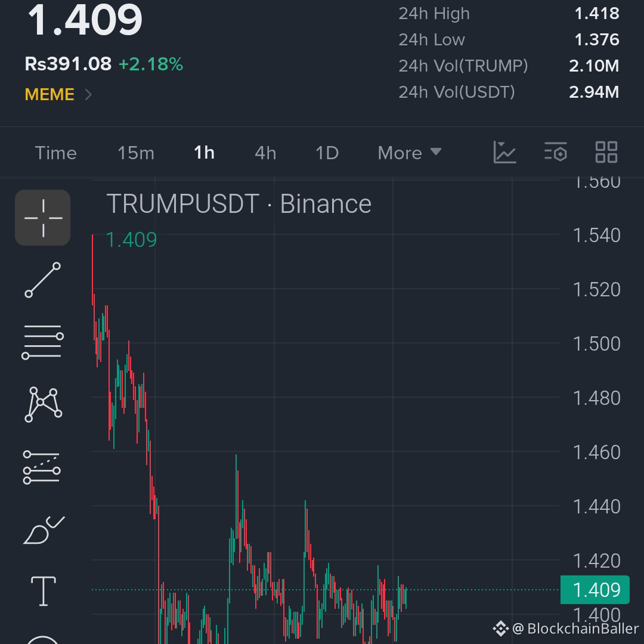
Task: Click the 24h Low label
Action: [x=432, y=40]
